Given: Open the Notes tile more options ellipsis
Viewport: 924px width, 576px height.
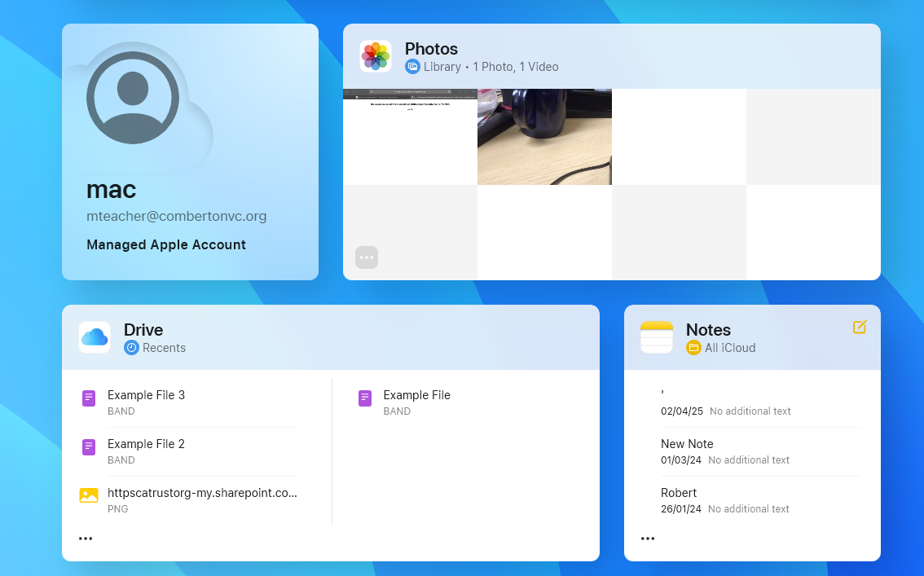Looking at the screenshot, I should click(648, 539).
